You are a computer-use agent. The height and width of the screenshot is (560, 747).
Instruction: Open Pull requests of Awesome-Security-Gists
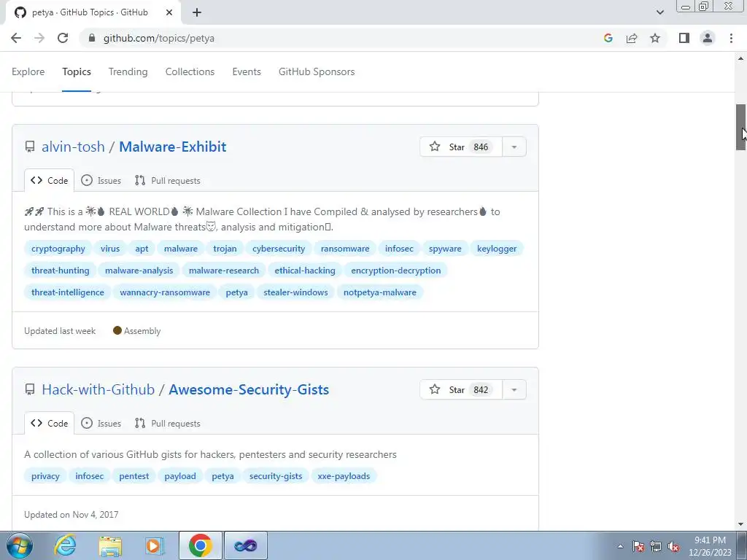(167, 424)
